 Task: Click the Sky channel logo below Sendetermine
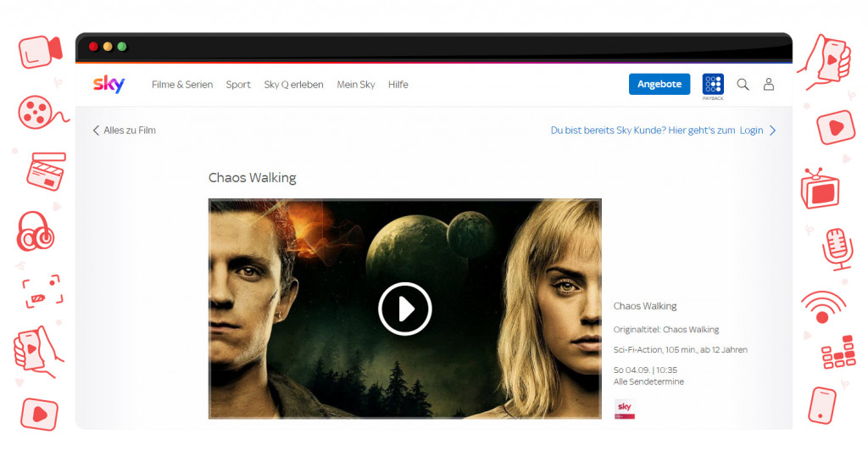[x=625, y=409]
